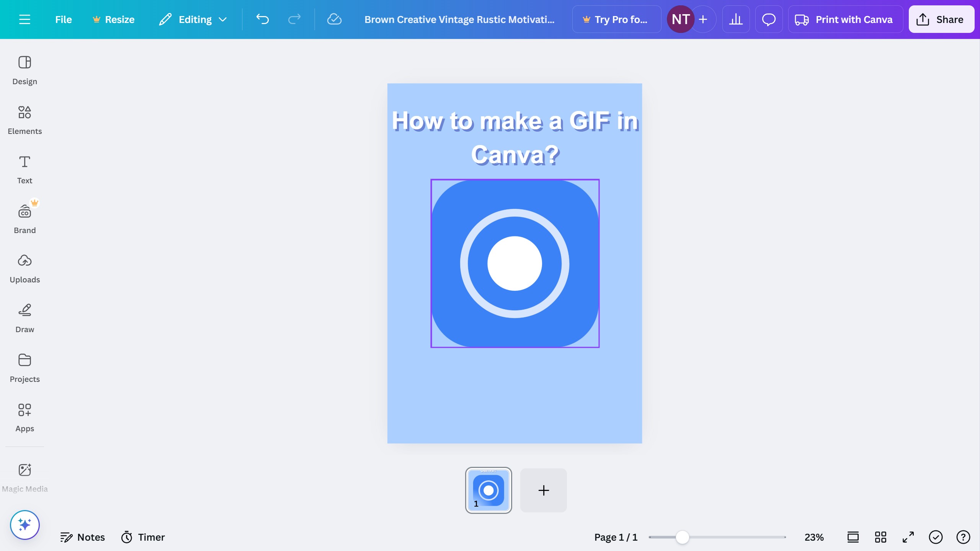Image resolution: width=980 pixels, height=551 pixels.
Task: Click the Share button
Action: tap(941, 19)
